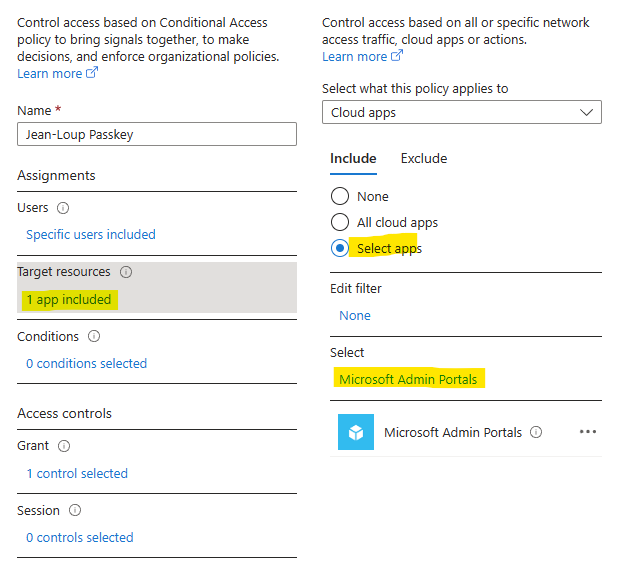Viewport: 639px width, 571px height.
Task: Click the Access controls heading
Action: tap(64, 414)
